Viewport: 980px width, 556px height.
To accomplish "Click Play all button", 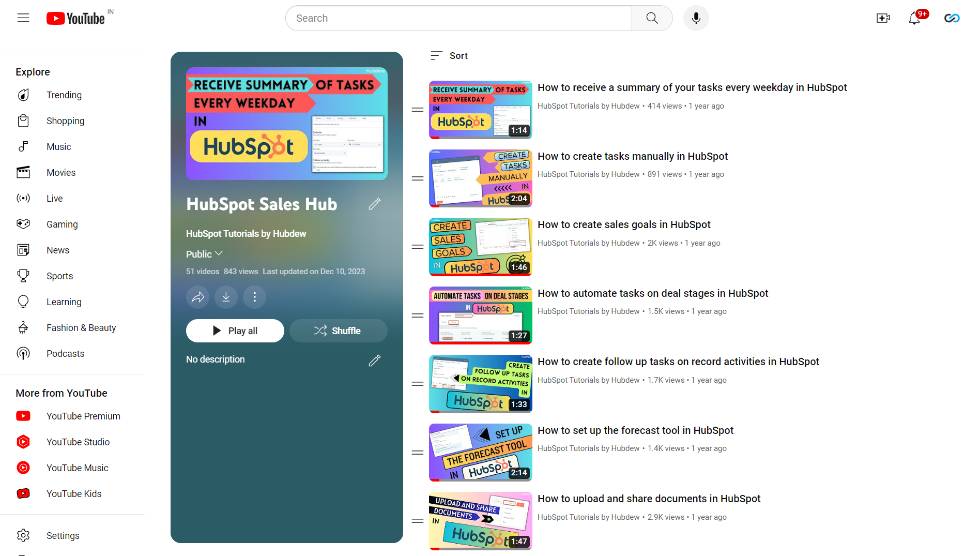I will click(235, 330).
